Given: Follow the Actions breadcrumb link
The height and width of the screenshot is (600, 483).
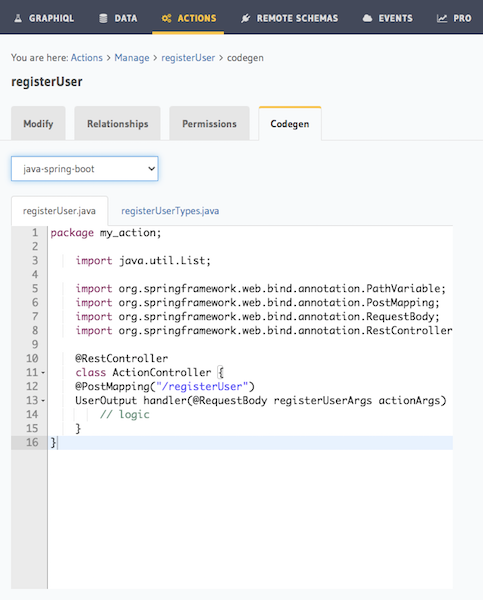Looking at the screenshot, I should point(86,58).
